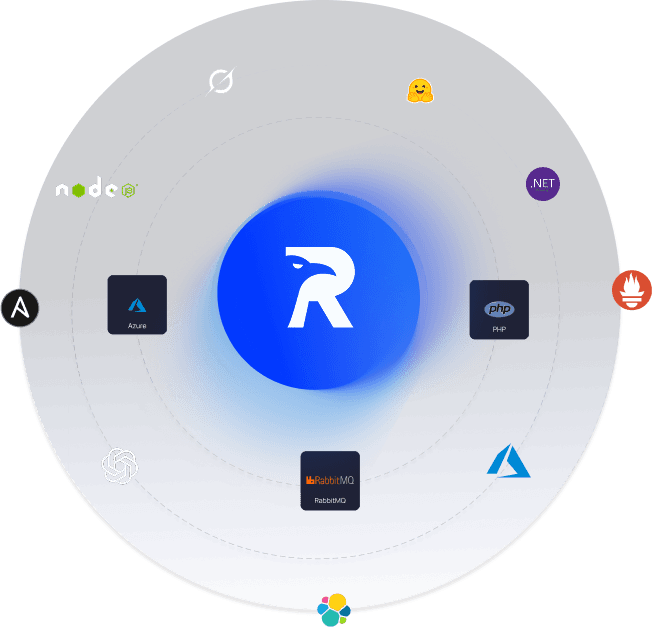Select the PHP dark tile
Image resolution: width=652 pixels, height=630 pixels.
(x=499, y=309)
